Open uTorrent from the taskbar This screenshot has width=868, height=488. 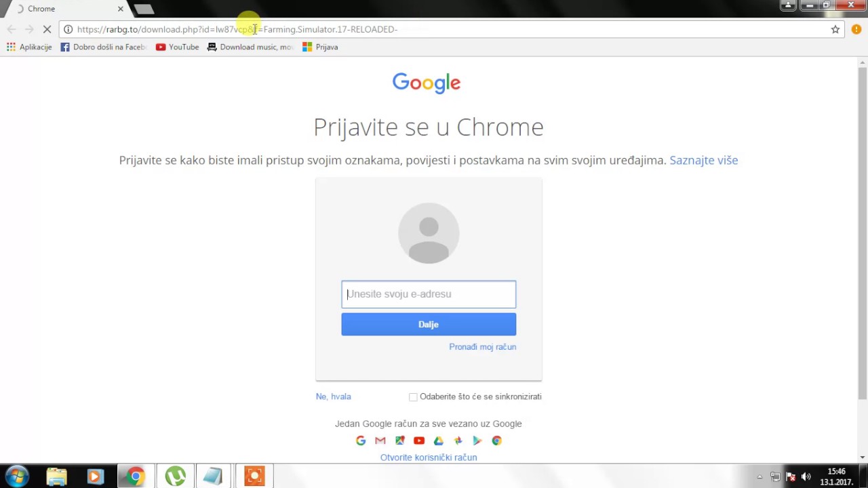175,476
